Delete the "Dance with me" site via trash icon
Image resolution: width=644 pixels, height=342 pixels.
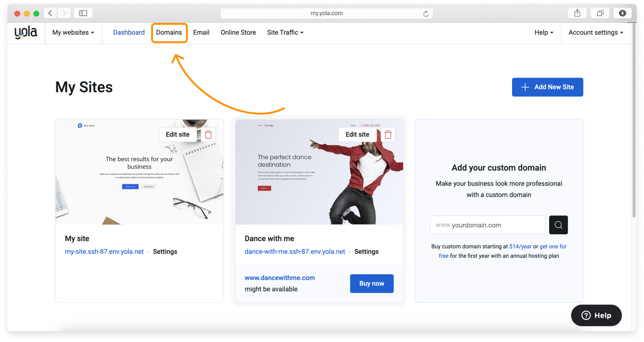(x=387, y=134)
